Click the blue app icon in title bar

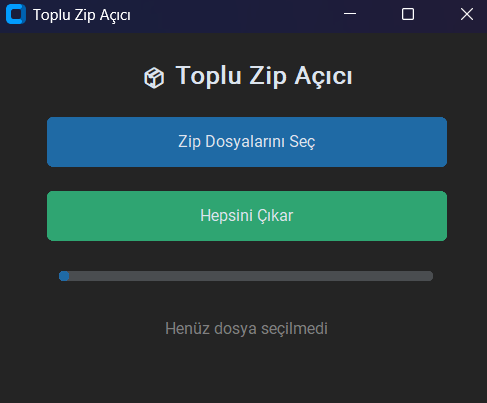tap(16, 14)
